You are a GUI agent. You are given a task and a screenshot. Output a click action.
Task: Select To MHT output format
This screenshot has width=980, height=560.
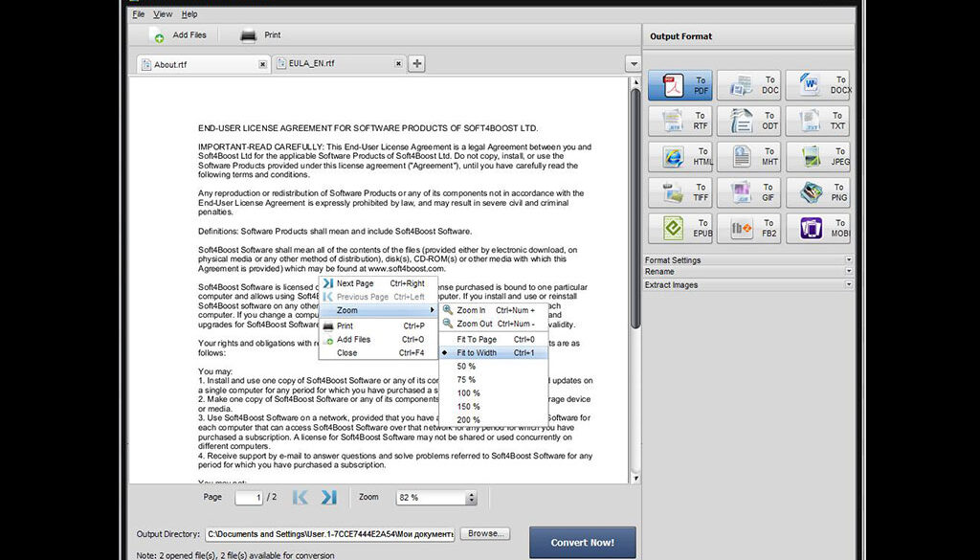pyautogui.click(x=748, y=156)
